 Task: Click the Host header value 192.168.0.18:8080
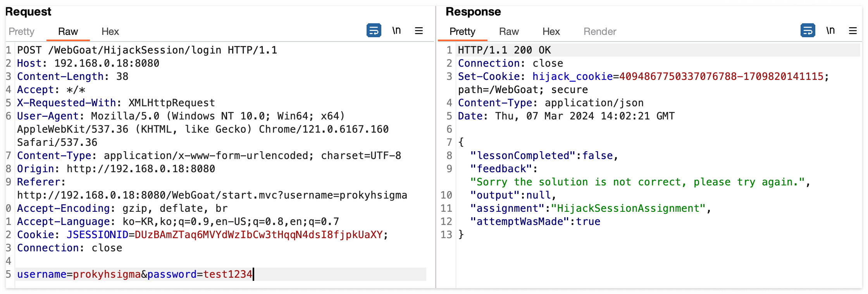tap(107, 63)
